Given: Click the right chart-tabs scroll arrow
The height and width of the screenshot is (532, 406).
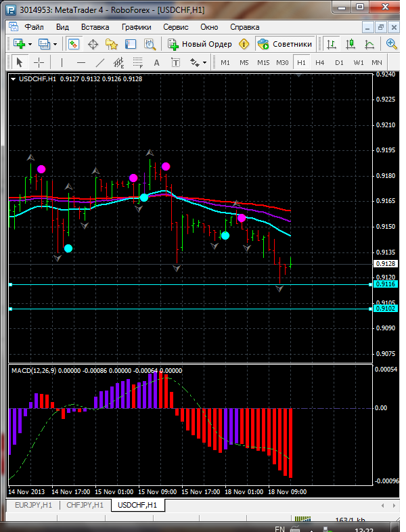Looking at the screenshot, I should click(394, 506).
